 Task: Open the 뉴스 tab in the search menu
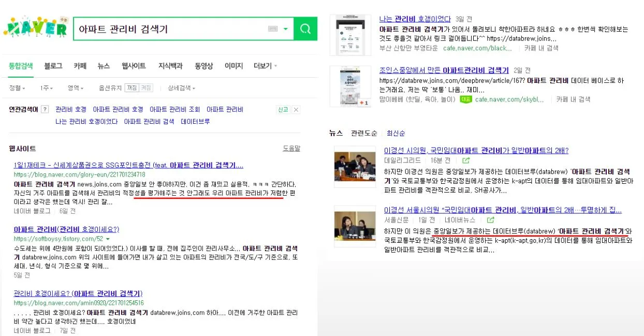coord(104,66)
